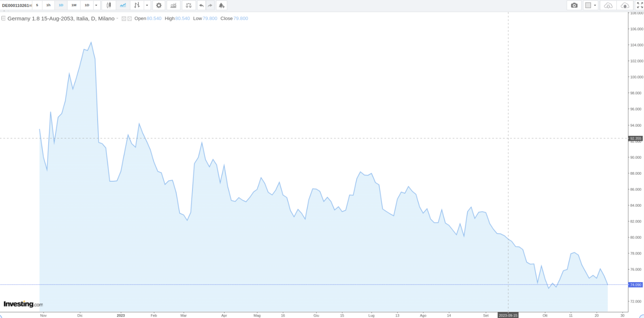Click the symbol field DE000110261

pos(16,5)
